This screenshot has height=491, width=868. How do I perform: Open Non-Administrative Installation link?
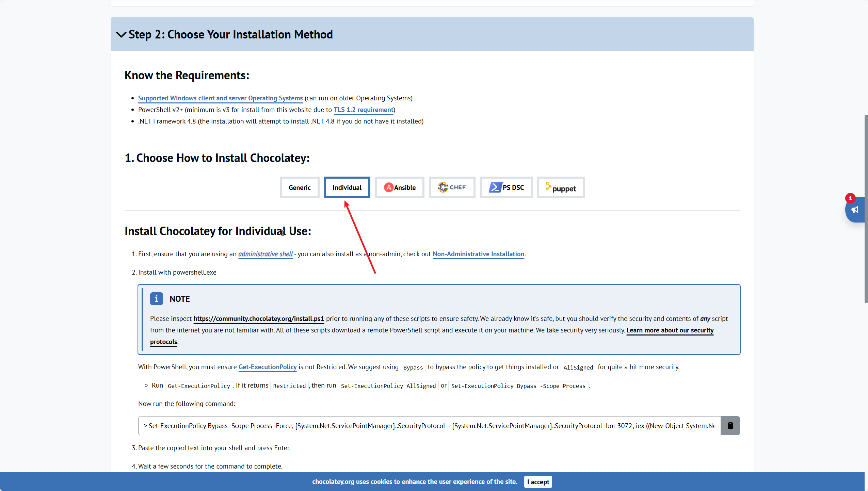coord(478,254)
